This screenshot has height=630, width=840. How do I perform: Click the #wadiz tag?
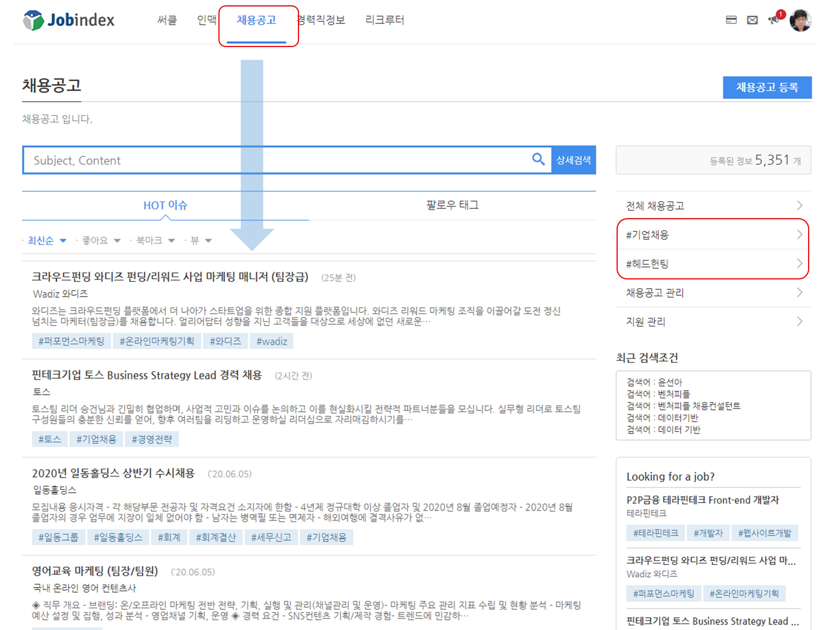pos(272,341)
